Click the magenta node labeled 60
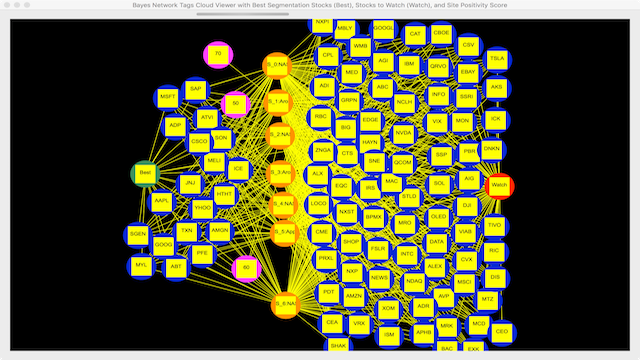The image size is (640, 360). point(247,269)
